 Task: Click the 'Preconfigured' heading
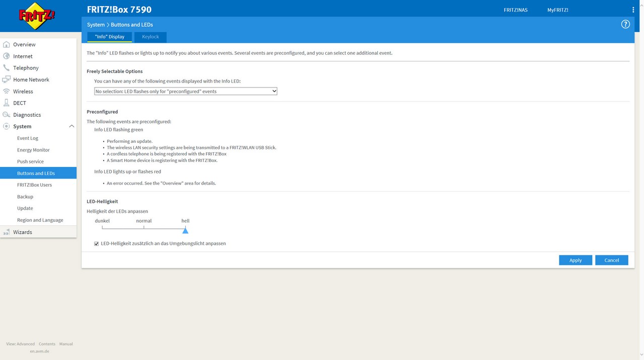pyautogui.click(x=102, y=112)
